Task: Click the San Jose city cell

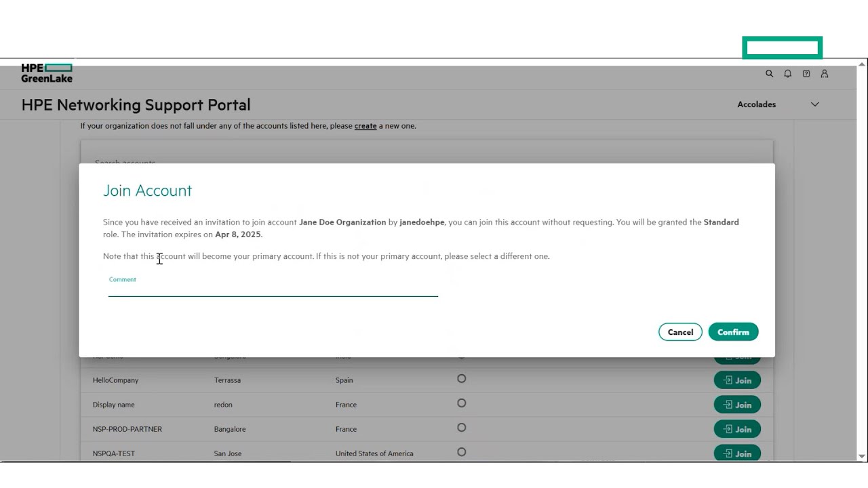Action: point(228,453)
